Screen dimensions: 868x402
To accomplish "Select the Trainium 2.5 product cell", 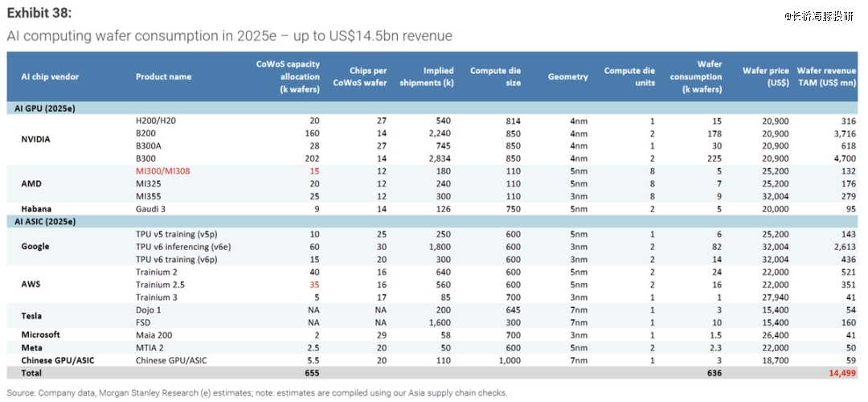I will coord(160,284).
